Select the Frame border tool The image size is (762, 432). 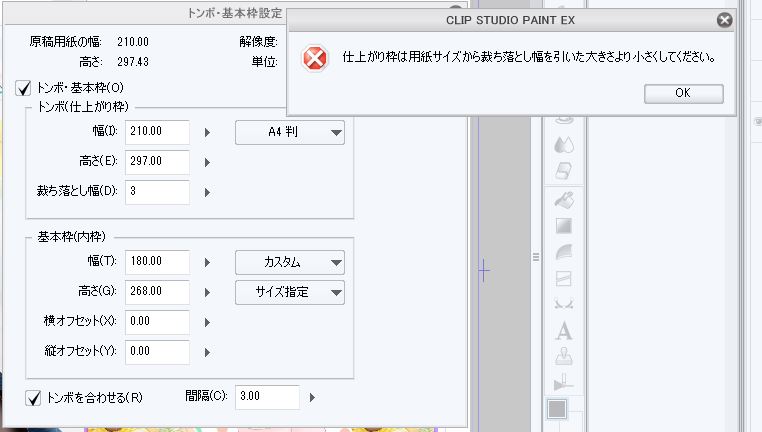[x=564, y=279]
